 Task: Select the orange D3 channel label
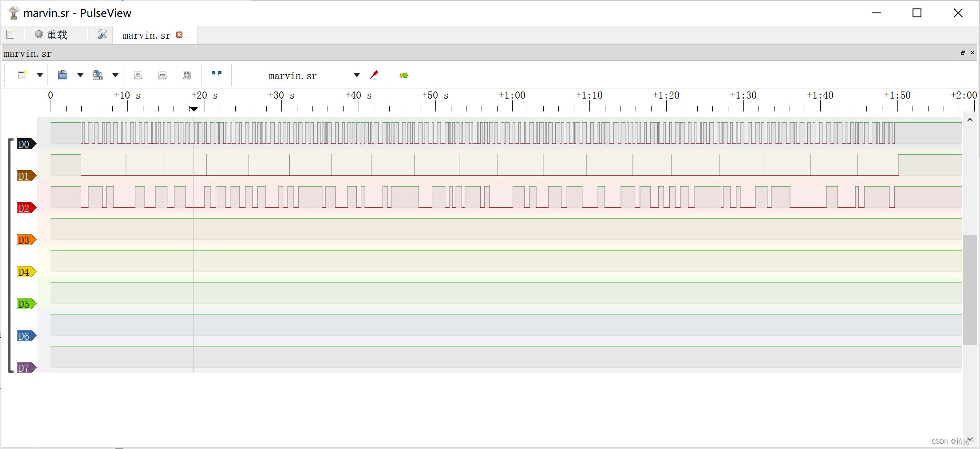tap(26, 240)
